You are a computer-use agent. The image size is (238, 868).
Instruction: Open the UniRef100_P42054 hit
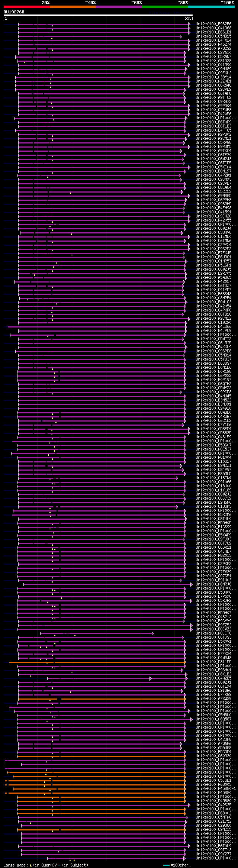pos(213,306)
